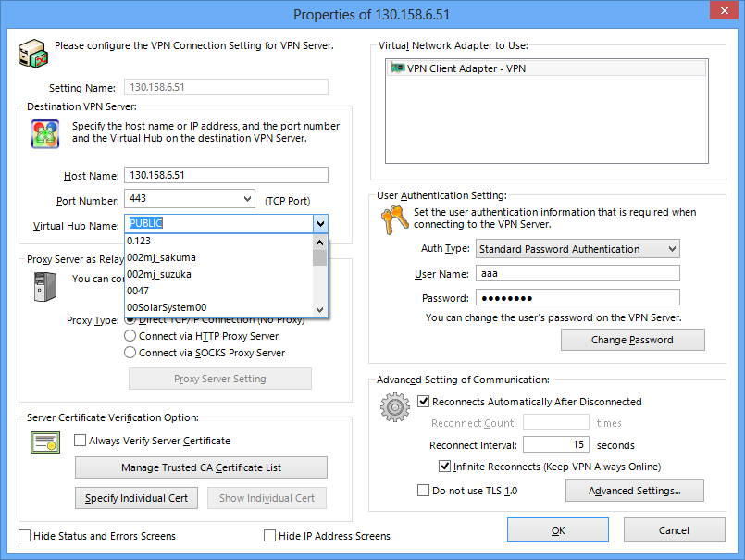The height and width of the screenshot is (560, 745).
Task: Enable Always Verify Server Certificate
Action: (x=81, y=441)
